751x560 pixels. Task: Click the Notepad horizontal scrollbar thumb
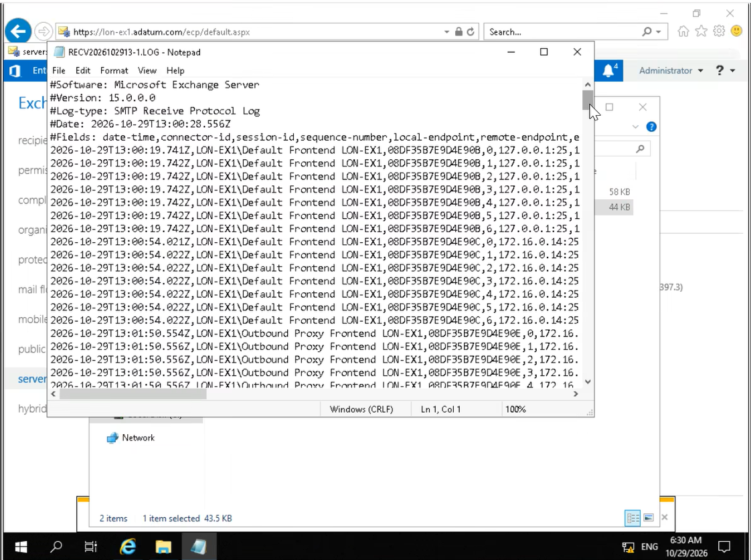(133, 394)
